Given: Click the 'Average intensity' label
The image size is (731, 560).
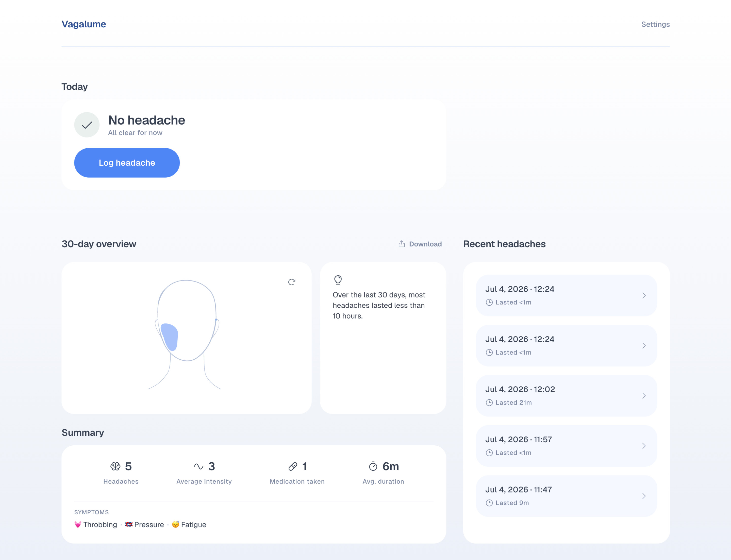Looking at the screenshot, I should (204, 481).
